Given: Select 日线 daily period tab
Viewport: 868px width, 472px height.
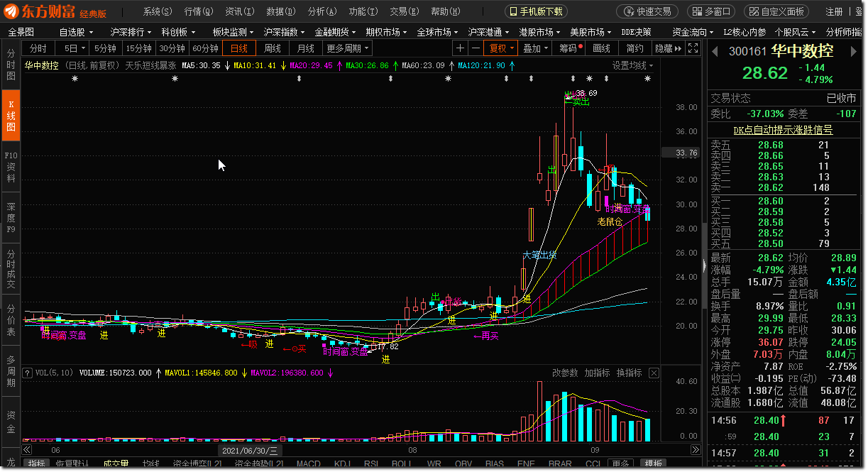Looking at the screenshot, I should (239, 48).
